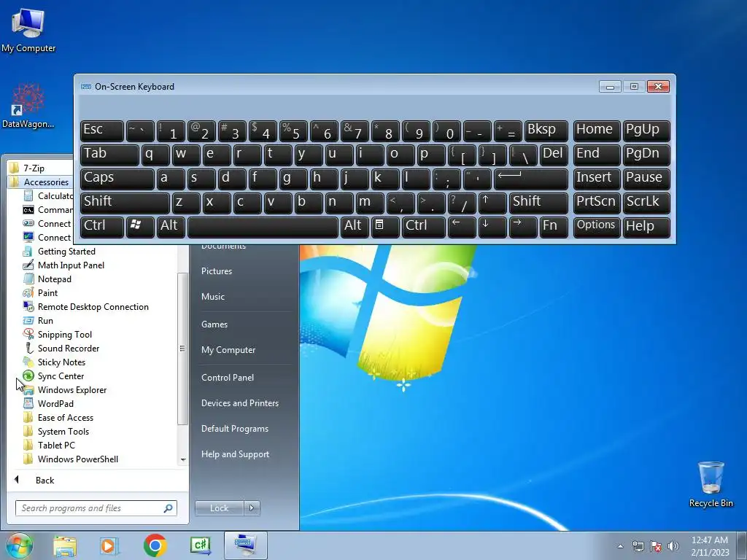
Task: Open the shutdown options arrow beside Lock
Action: [x=252, y=508]
